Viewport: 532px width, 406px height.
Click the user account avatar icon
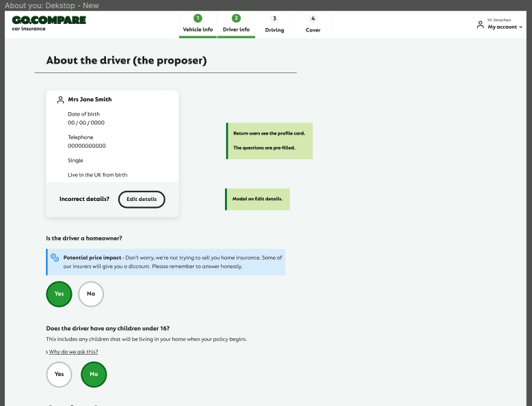(480, 25)
